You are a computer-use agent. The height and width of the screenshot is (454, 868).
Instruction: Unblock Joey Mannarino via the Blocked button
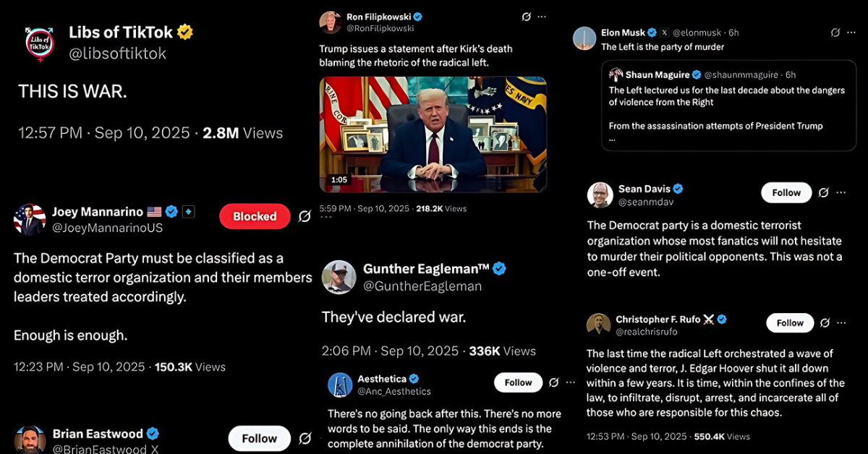[x=255, y=216]
